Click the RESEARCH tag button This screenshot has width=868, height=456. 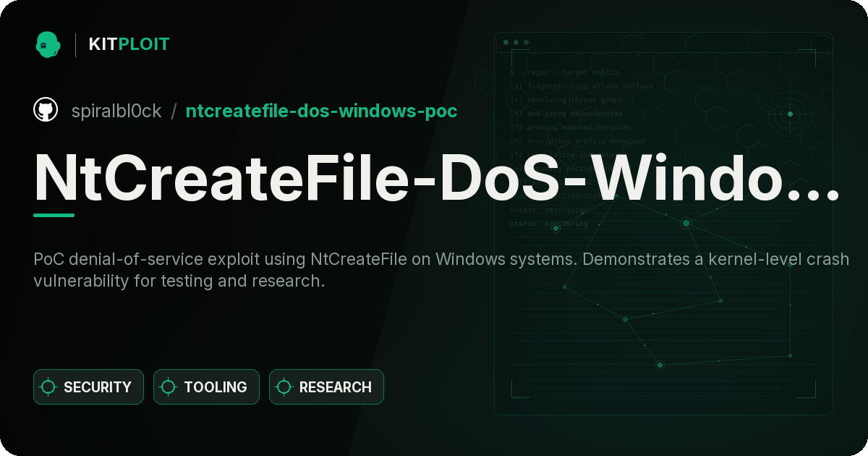tap(326, 387)
